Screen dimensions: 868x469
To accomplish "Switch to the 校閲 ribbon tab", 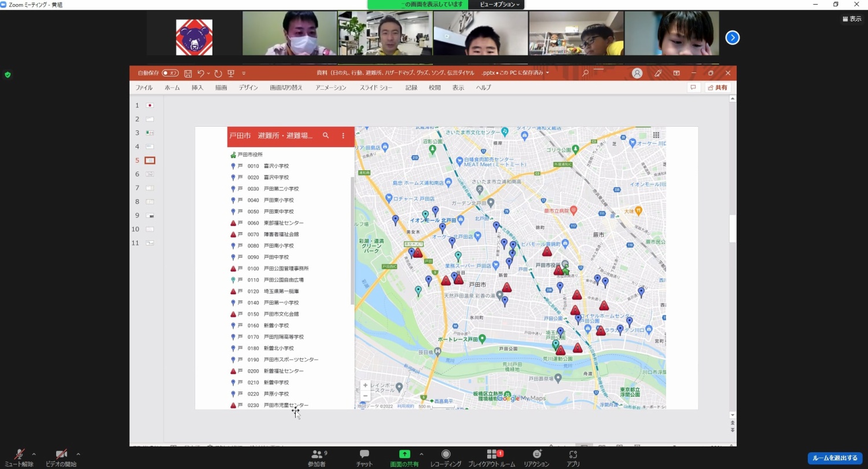I will 435,88.
